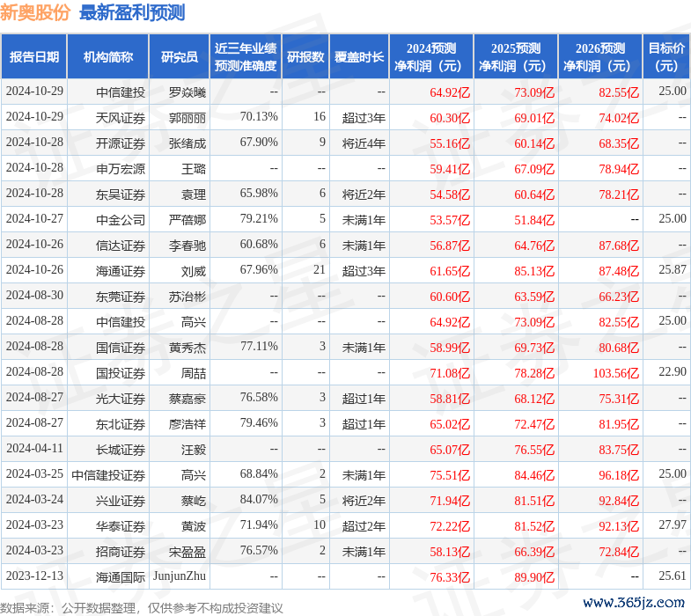Viewport: 691px width, 616px height.
Task: Click target price 25.61
Action: (673, 576)
